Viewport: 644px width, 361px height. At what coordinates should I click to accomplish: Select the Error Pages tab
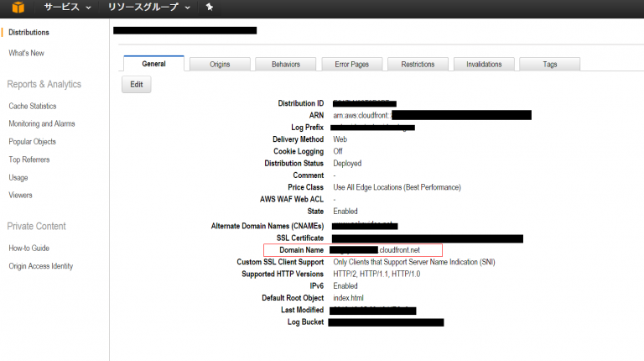point(351,65)
